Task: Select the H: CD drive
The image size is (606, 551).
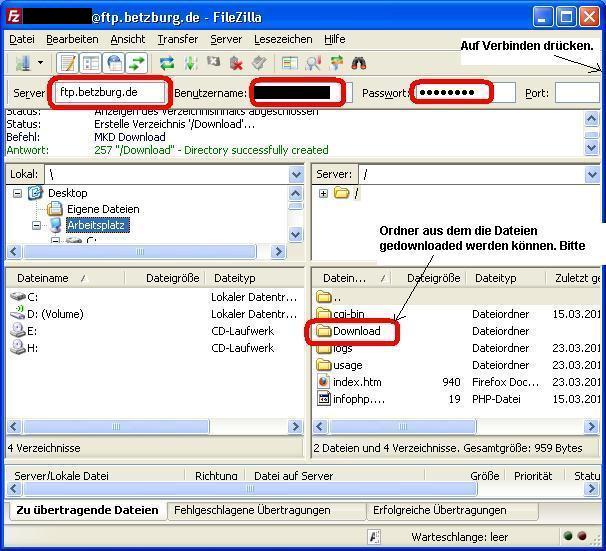Action: pyautogui.click(x=24, y=348)
